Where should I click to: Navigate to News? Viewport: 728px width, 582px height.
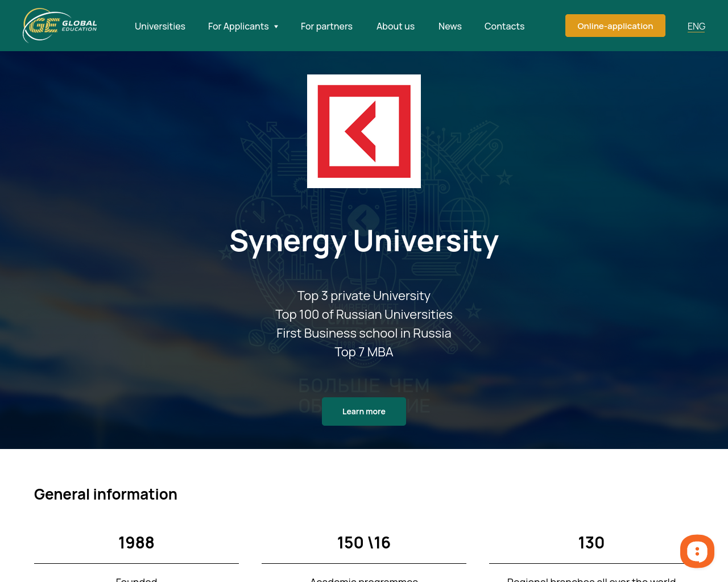[x=450, y=26]
